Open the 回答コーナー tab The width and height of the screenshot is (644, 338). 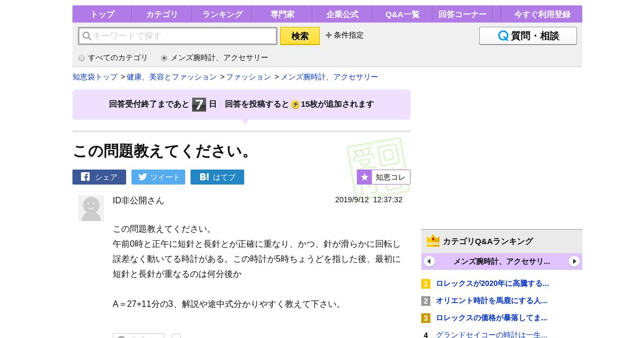(x=463, y=14)
